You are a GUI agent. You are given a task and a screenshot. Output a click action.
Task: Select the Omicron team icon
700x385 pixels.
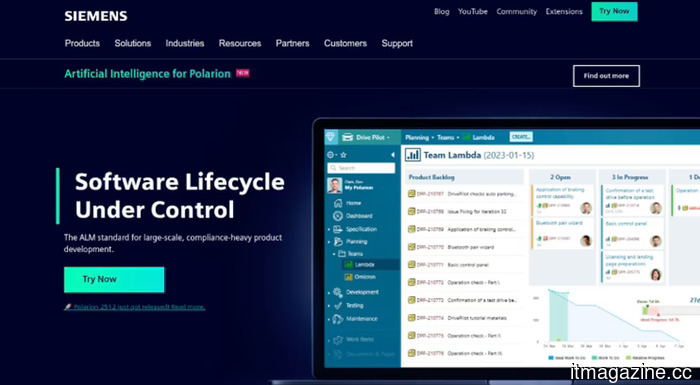tap(349, 277)
